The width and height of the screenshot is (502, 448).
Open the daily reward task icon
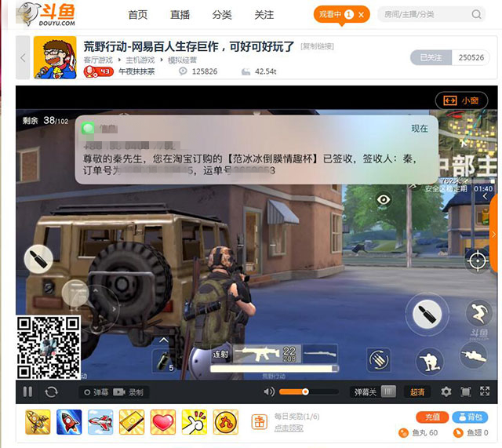[x=259, y=422]
